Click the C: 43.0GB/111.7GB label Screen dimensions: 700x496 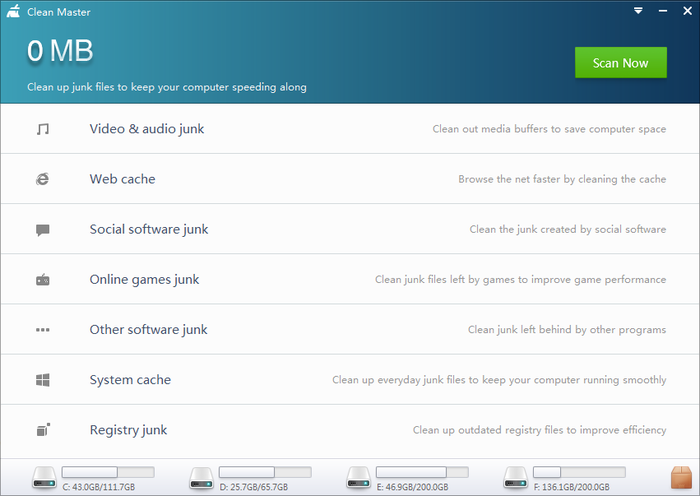[x=99, y=487]
